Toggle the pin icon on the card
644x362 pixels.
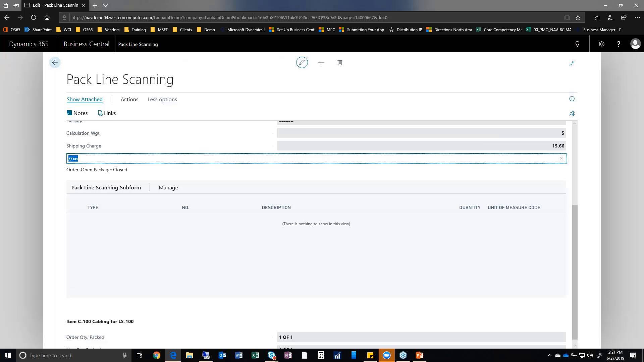click(572, 113)
